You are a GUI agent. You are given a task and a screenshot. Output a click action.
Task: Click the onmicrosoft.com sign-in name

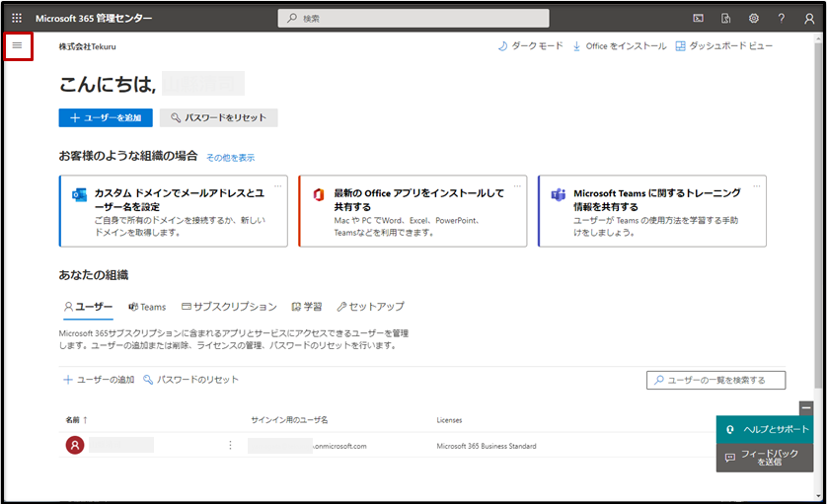click(x=339, y=446)
